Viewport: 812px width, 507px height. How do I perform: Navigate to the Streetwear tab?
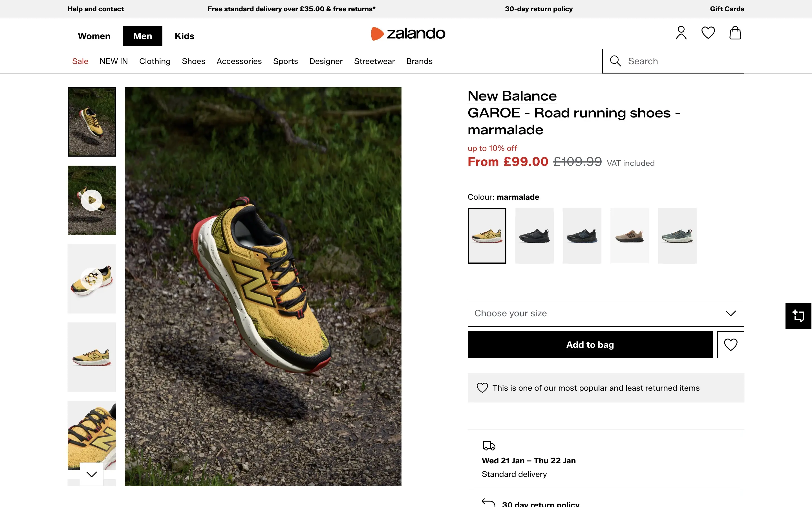click(374, 61)
